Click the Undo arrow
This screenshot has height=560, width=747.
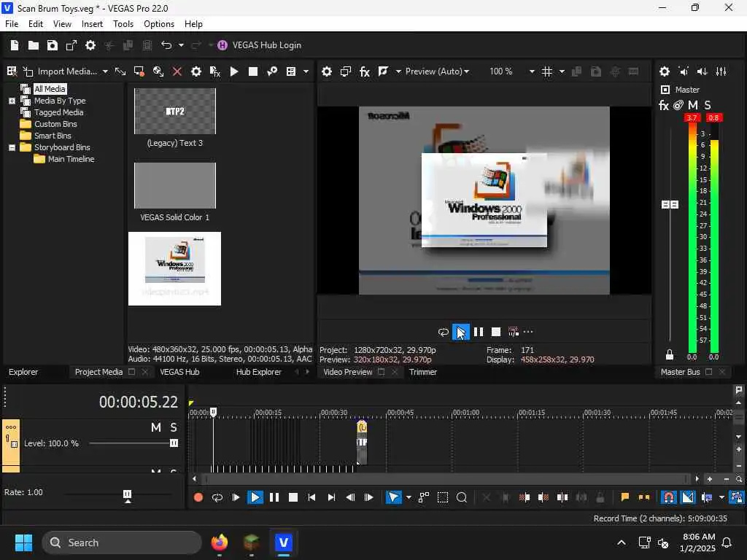(x=166, y=45)
